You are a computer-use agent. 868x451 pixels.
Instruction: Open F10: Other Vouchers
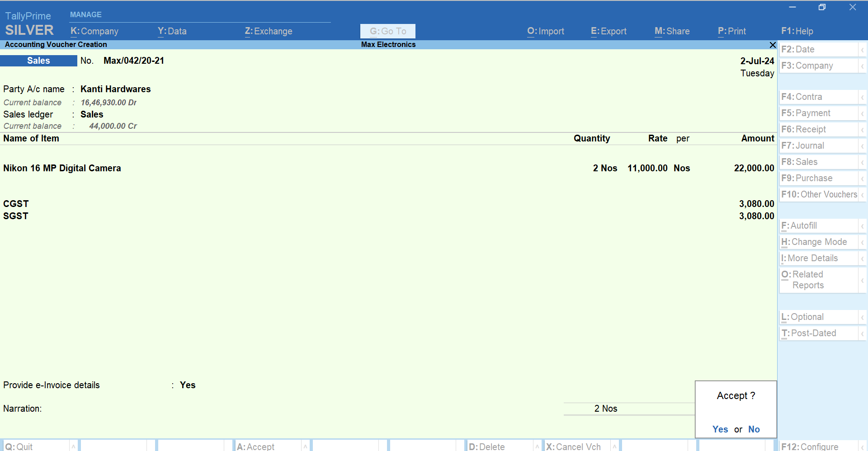(x=819, y=195)
